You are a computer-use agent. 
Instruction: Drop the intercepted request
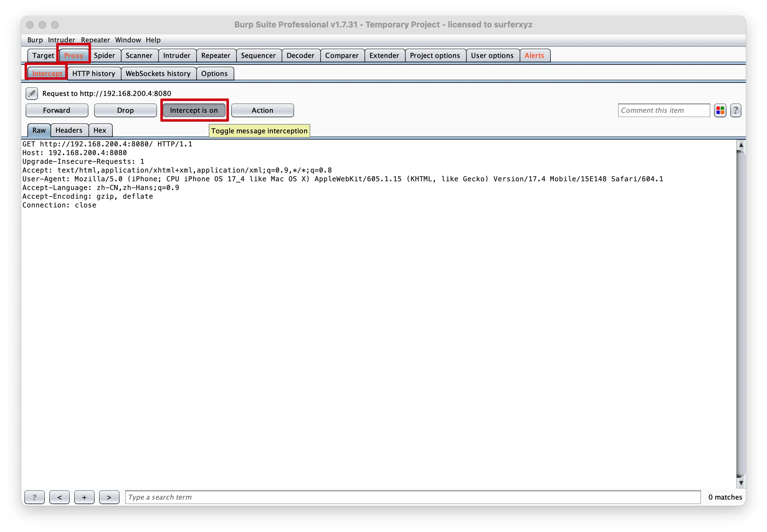[x=125, y=110]
